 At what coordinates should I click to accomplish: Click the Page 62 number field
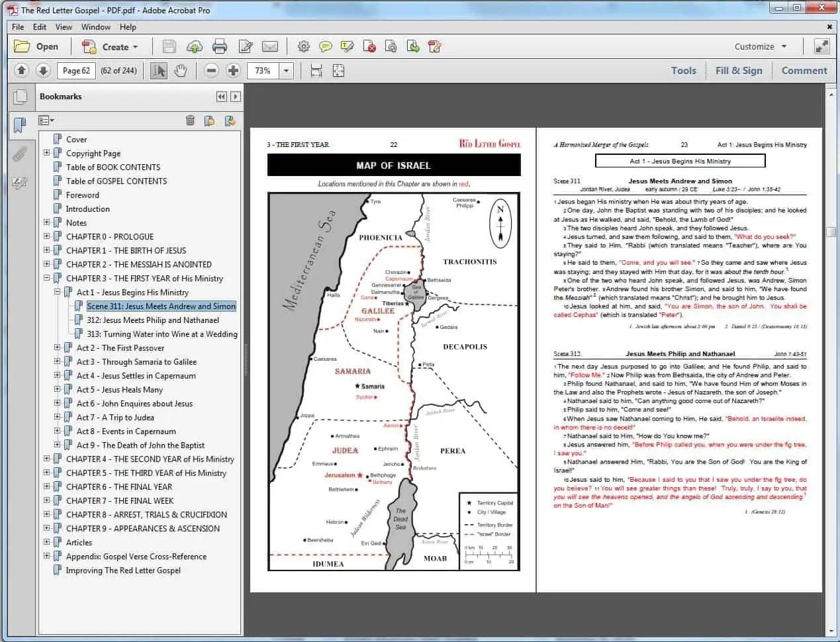[77, 70]
